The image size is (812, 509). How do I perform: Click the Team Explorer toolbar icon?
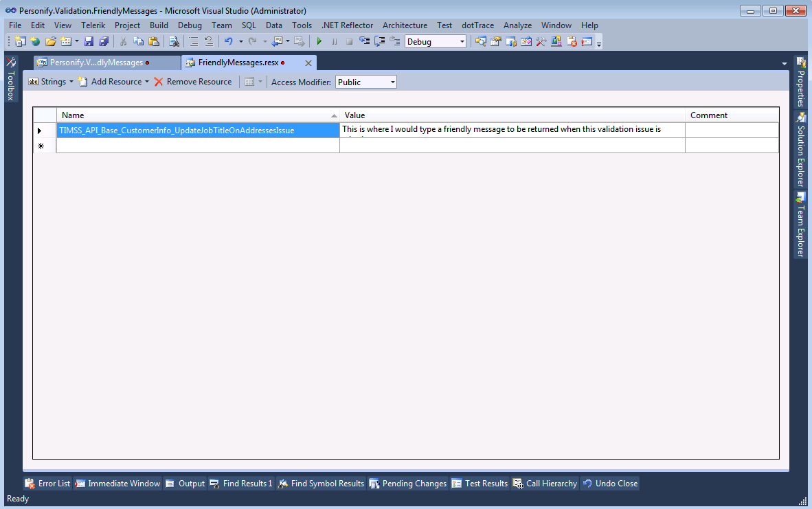[x=511, y=41]
